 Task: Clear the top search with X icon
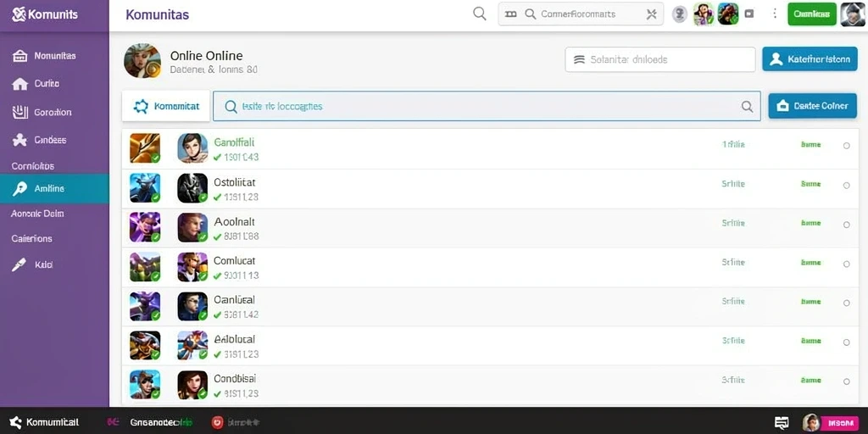click(x=651, y=14)
